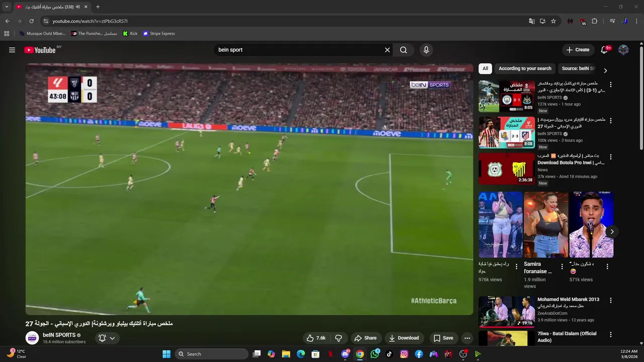
Task: Open TikTok from the taskbar
Action: click(389, 354)
